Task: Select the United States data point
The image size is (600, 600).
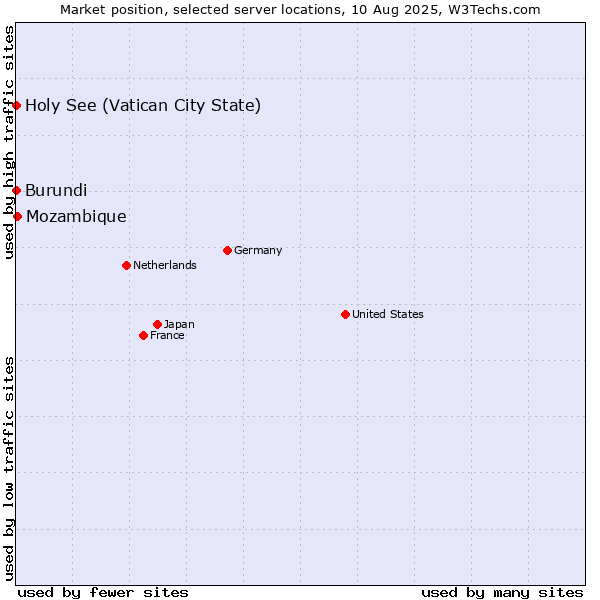Action: [346, 315]
